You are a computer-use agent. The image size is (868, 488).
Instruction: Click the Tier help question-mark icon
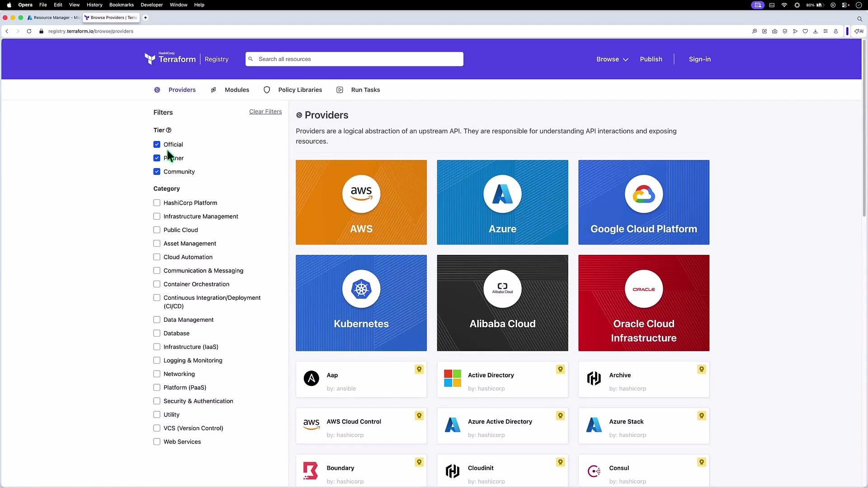point(169,130)
